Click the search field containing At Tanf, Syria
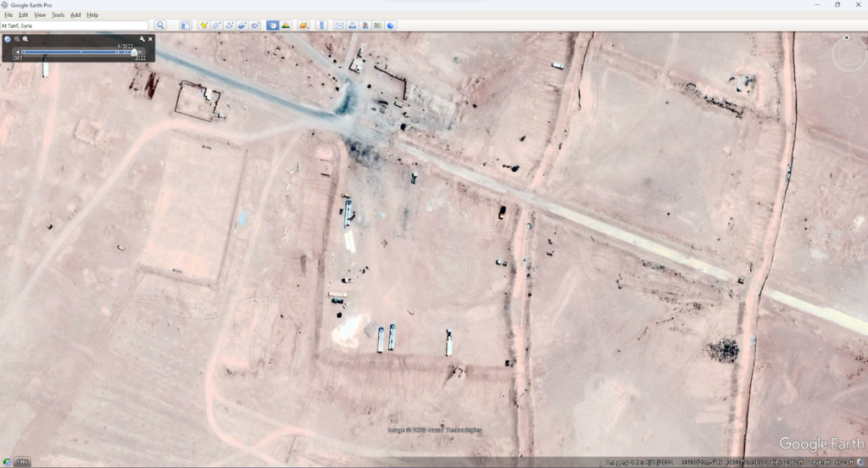The width and height of the screenshot is (868, 468). coord(75,25)
